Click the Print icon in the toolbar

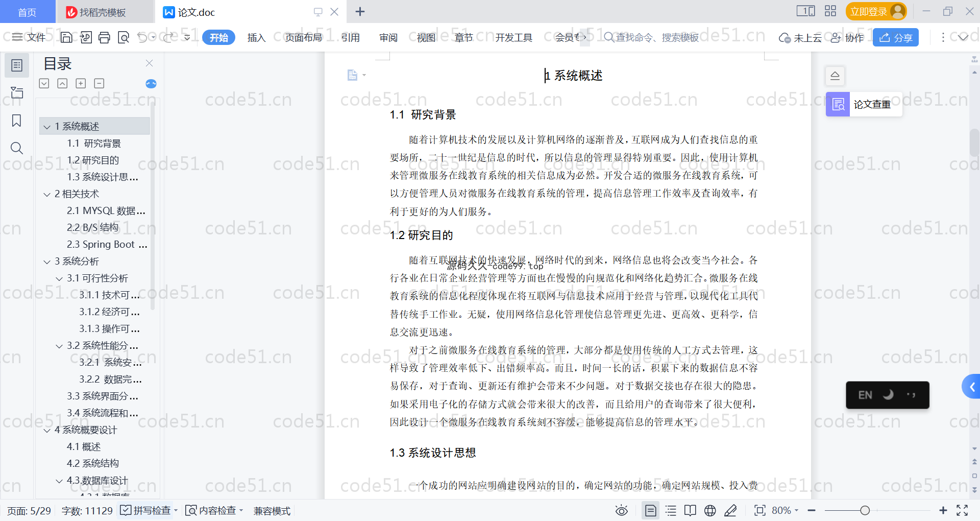pos(105,37)
